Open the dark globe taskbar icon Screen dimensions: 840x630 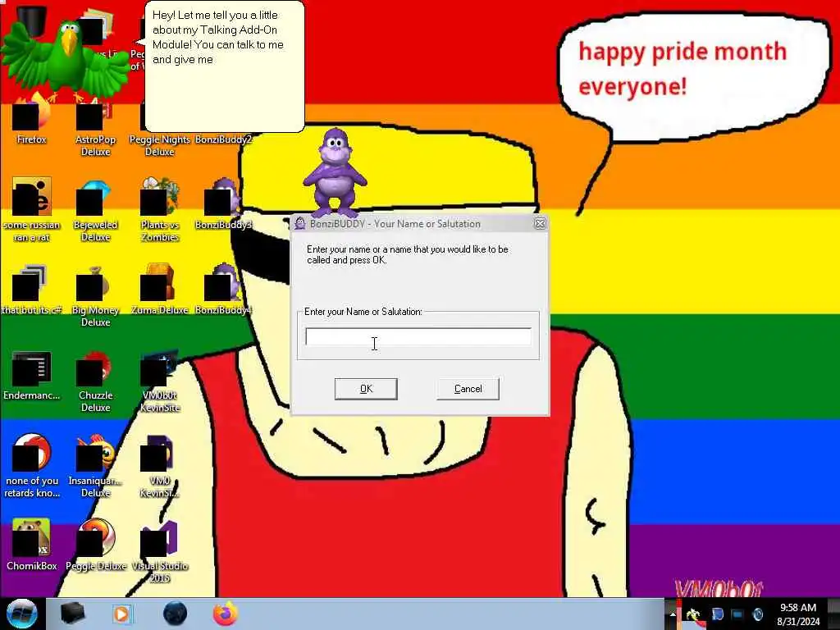tap(176, 614)
